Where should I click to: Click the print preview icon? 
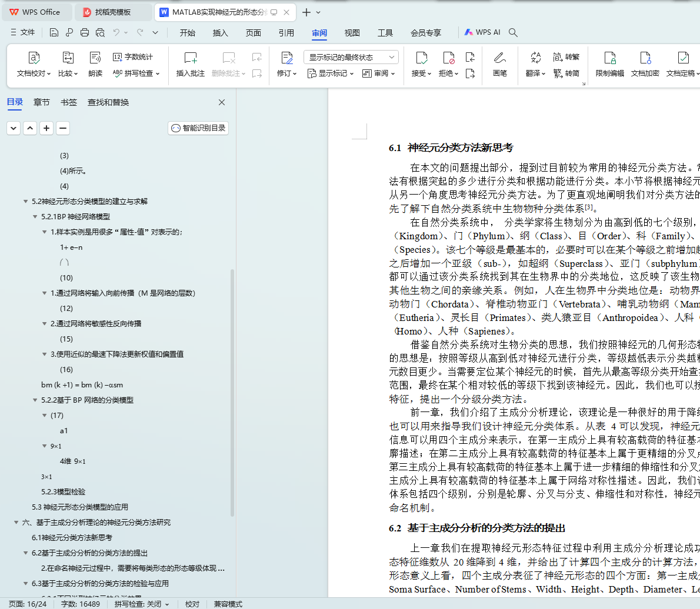click(100, 32)
